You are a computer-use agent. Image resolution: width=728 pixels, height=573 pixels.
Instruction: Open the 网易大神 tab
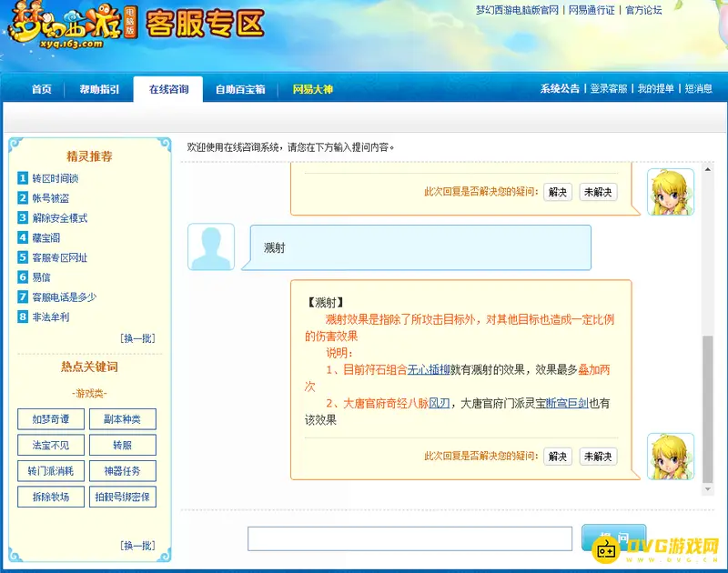(x=312, y=89)
